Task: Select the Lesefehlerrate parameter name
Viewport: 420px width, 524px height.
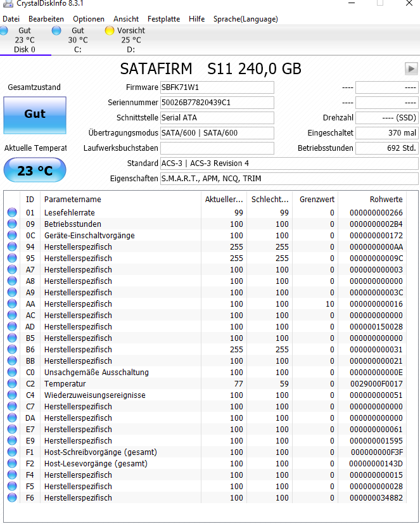Action: coord(70,212)
